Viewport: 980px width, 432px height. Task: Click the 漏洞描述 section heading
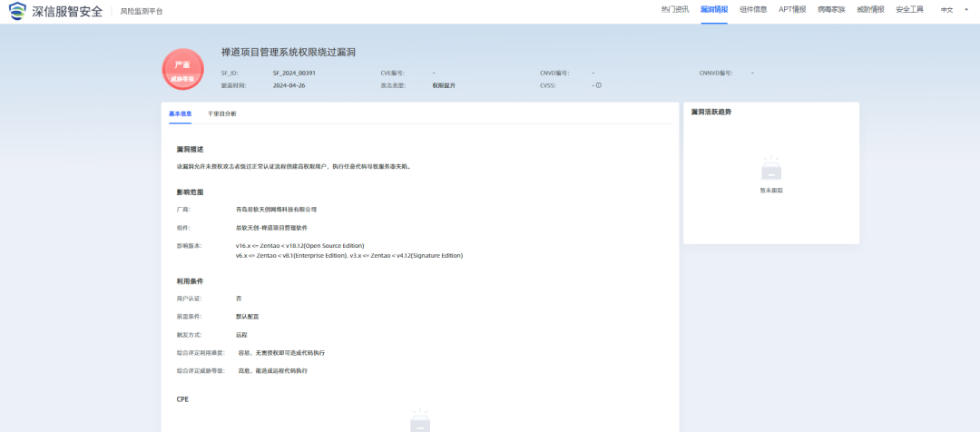[x=190, y=150]
